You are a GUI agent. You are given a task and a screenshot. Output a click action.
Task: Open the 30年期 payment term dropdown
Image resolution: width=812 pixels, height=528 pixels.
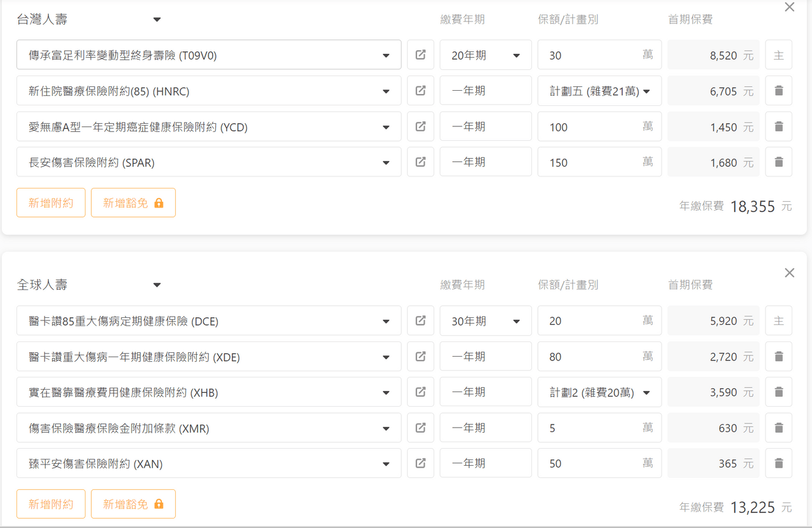486,321
